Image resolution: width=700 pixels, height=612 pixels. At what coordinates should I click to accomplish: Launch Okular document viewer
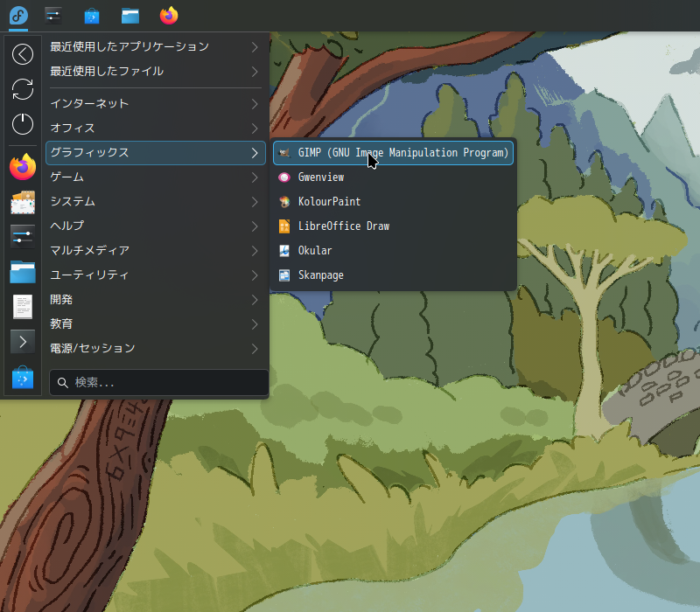point(393,251)
